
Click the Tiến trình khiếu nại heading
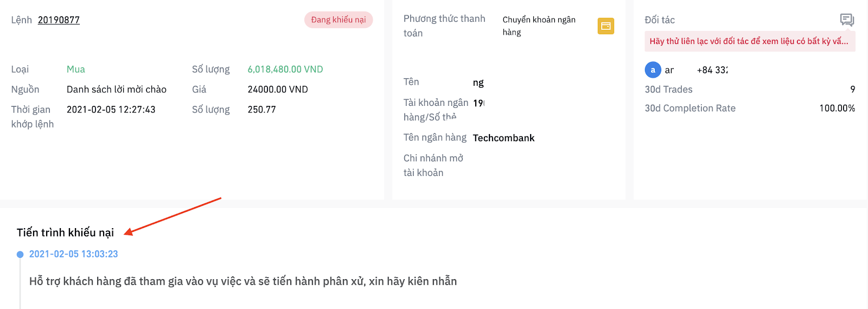tap(65, 232)
